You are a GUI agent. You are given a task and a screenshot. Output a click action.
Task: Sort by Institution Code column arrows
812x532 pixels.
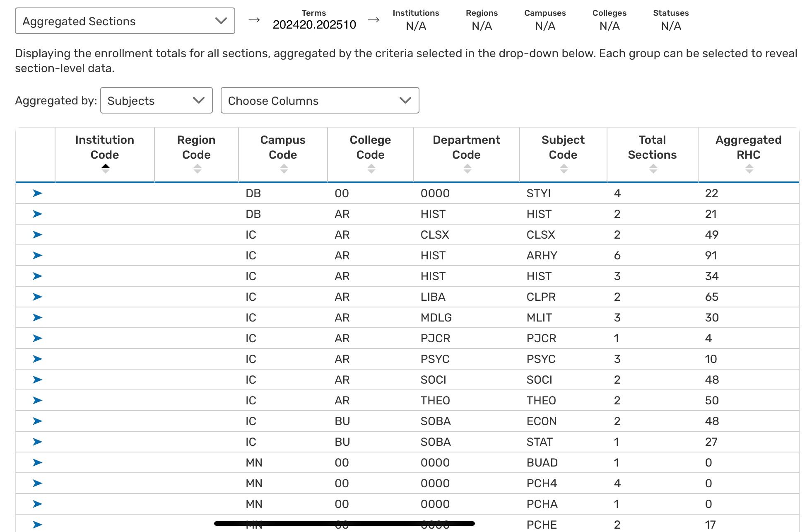(106, 168)
